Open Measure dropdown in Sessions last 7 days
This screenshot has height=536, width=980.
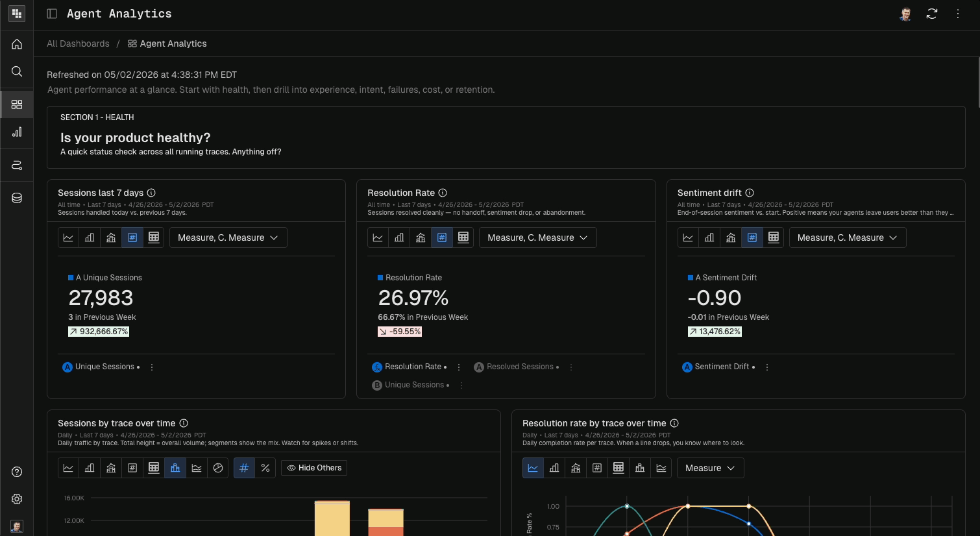click(x=228, y=238)
